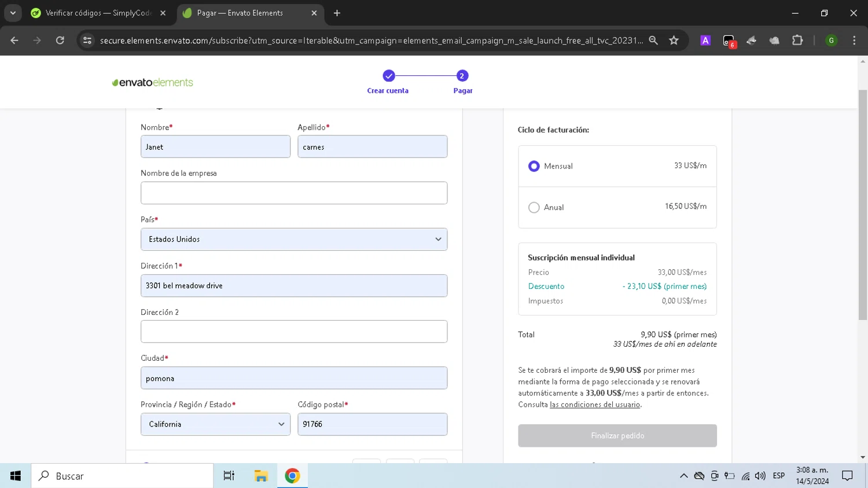Click the bird-shaped extension icon

pos(751,41)
